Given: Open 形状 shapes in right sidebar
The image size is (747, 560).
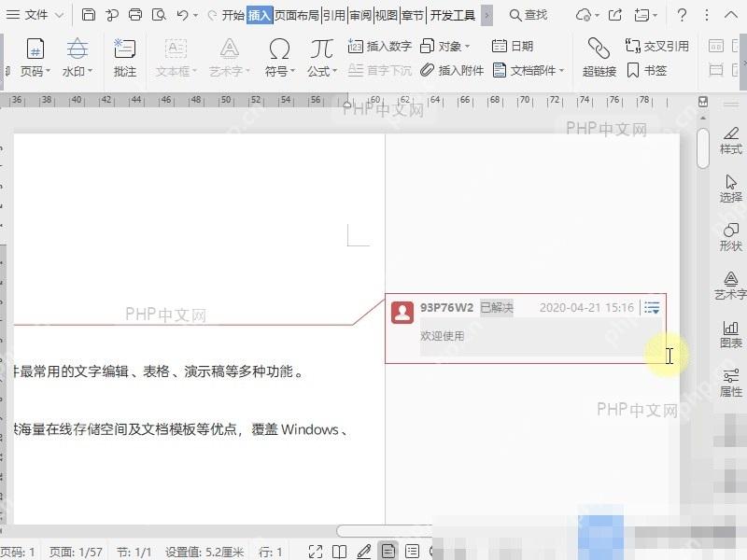Looking at the screenshot, I should click(731, 238).
